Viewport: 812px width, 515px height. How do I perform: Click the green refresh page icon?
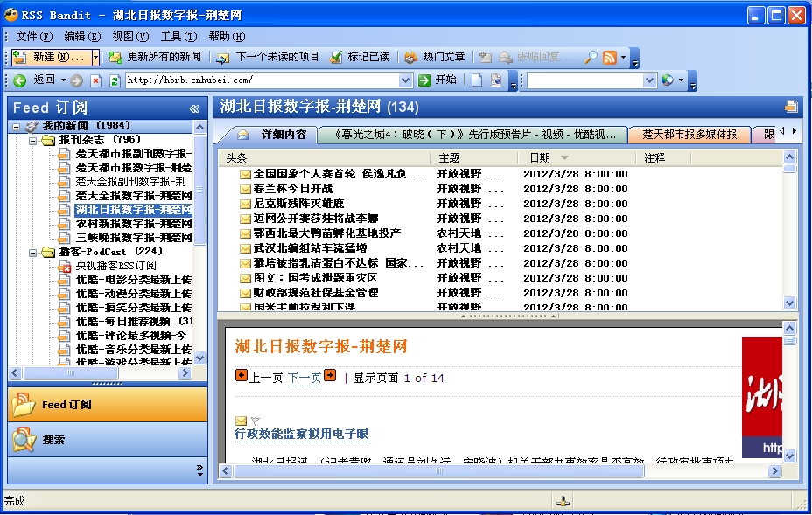[115, 80]
